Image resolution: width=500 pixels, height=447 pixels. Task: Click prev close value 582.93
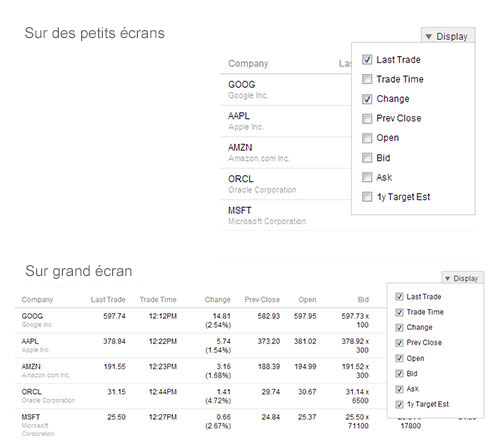pyautogui.click(x=269, y=316)
